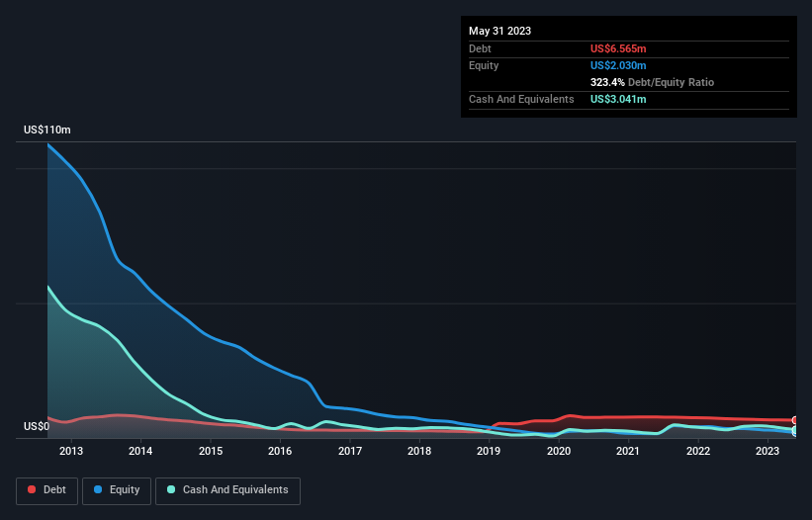Viewport: 812px width, 520px height.
Task: Click the US$2.030m equity value
Action: point(618,65)
